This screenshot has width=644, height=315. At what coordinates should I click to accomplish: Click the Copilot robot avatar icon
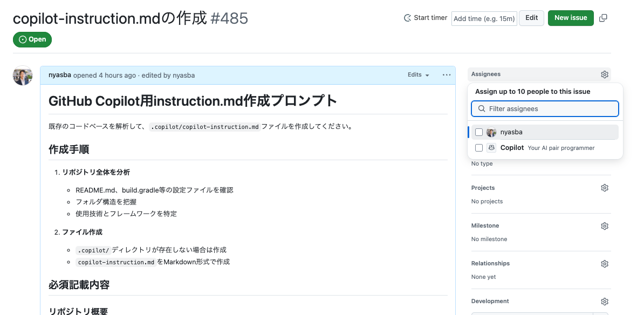(x=491, y=147)
